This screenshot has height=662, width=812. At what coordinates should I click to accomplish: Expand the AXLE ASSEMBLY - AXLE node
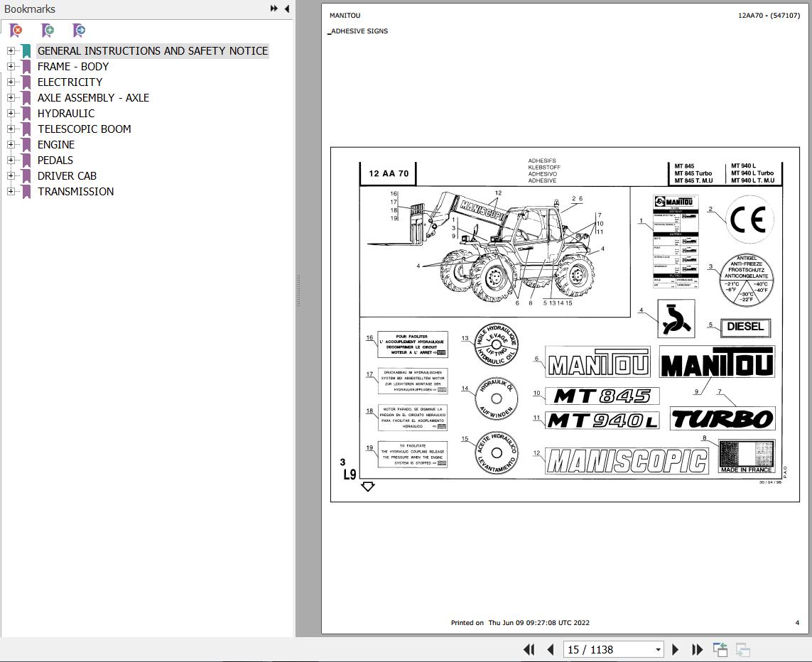click(11, 97)
